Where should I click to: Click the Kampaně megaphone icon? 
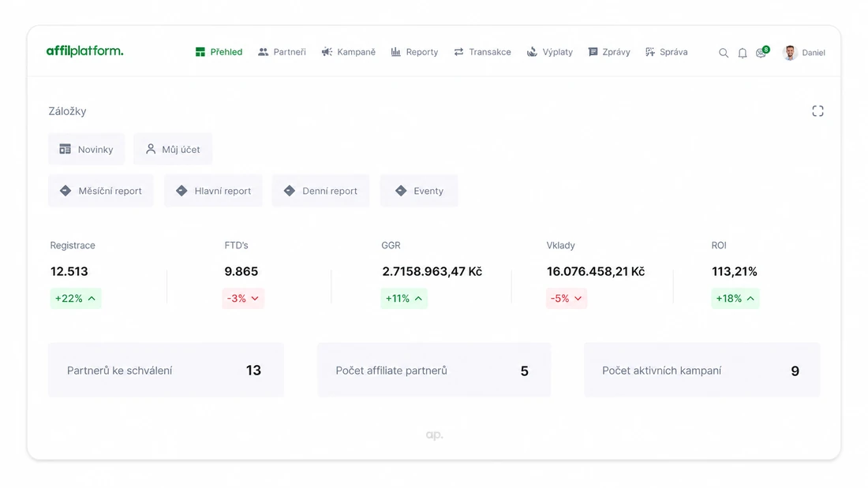coord(327,52)
